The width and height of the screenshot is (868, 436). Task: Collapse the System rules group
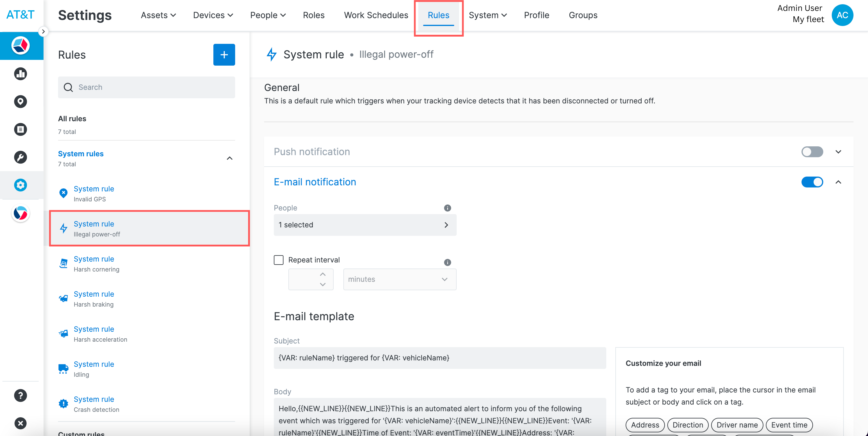pos(229,158)
